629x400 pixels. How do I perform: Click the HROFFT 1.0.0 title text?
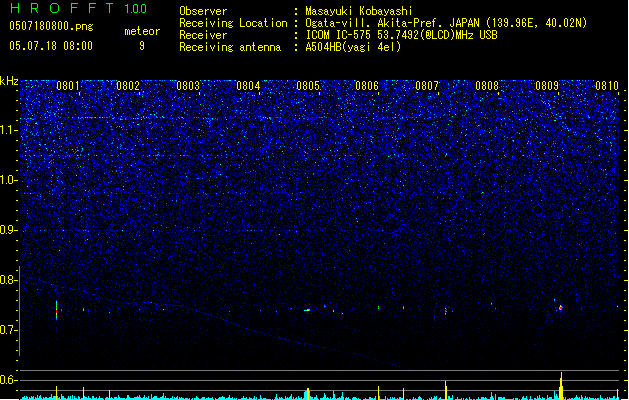[79, 8]
